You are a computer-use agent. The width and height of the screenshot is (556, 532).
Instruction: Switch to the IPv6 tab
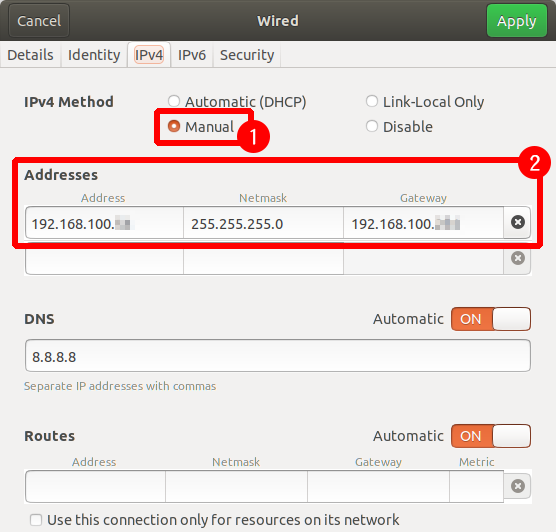(x=192, y=55)
